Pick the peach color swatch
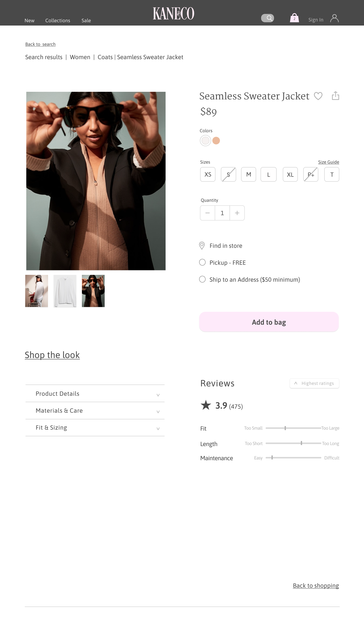Viewport: 364px width, 617px height. tap(216, 141)
